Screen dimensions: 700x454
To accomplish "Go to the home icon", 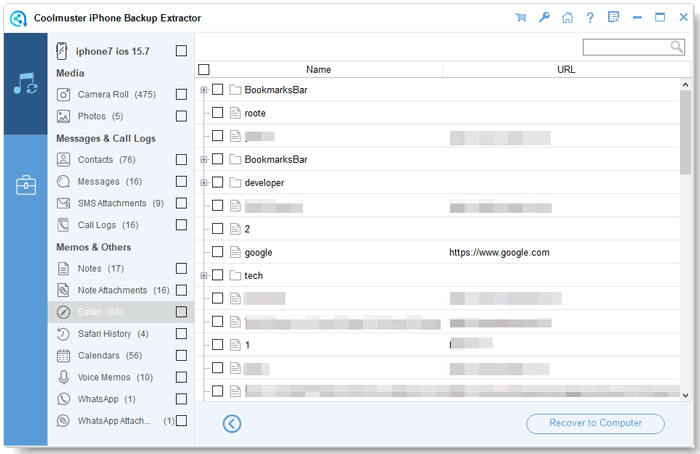I will [567, 18].
